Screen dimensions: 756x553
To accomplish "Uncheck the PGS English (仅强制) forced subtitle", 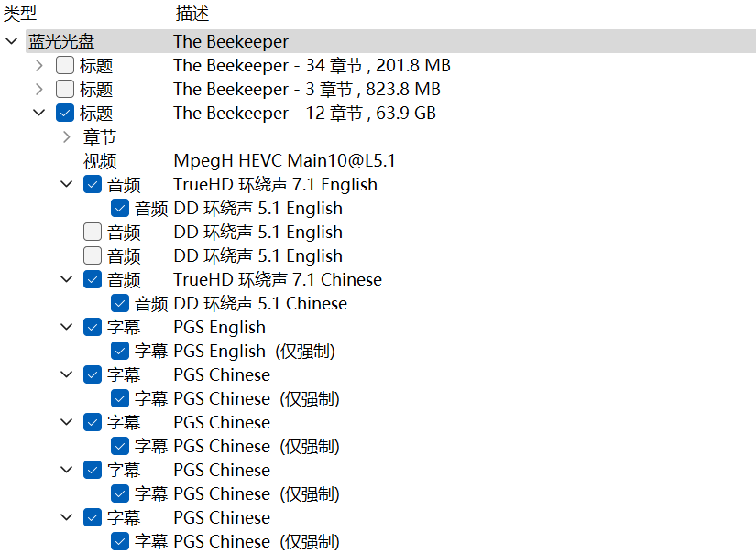I will pyautogui.click(x=120, y=352).
